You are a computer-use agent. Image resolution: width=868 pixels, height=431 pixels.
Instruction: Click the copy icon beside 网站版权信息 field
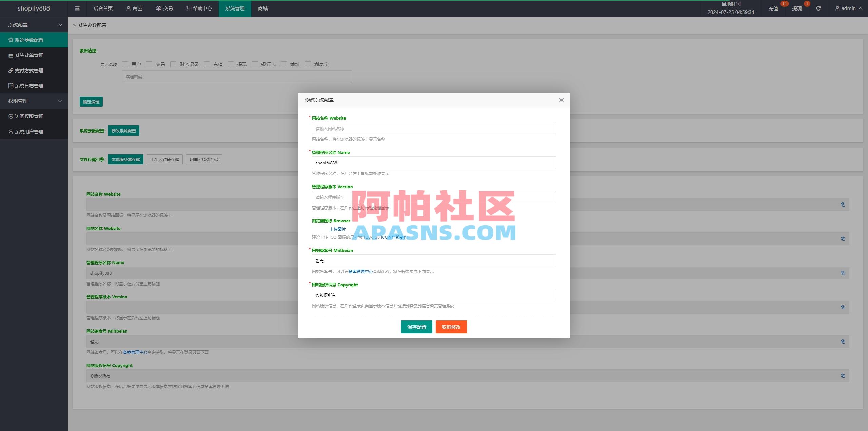point(843,375)
